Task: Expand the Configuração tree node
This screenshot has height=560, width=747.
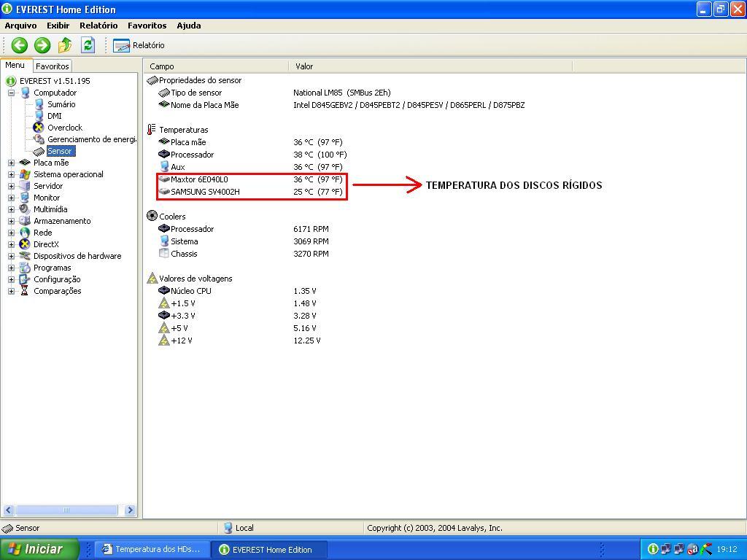Action: pyautogui.click(x=12, y=279)
